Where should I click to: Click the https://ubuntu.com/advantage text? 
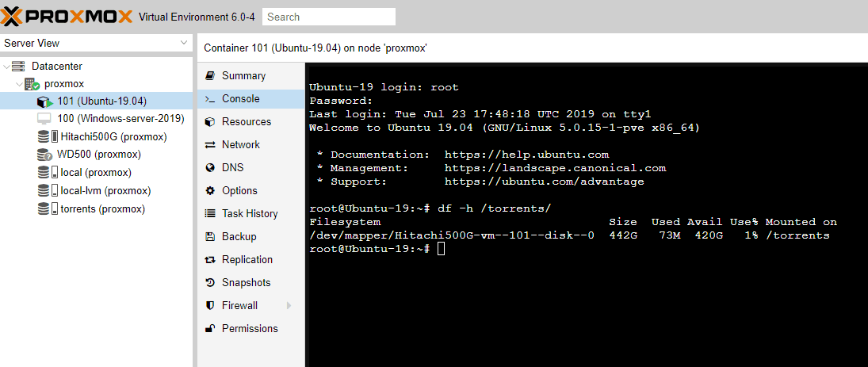point(544,182)
